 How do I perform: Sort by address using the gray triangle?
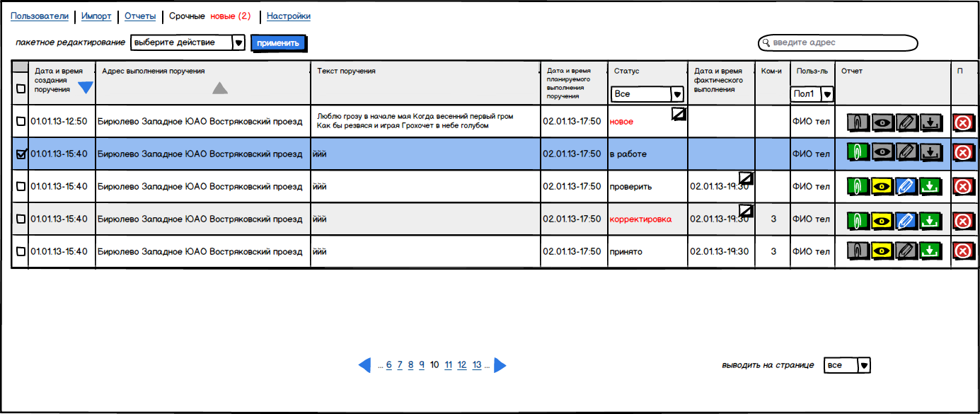(x=220, y=88)
